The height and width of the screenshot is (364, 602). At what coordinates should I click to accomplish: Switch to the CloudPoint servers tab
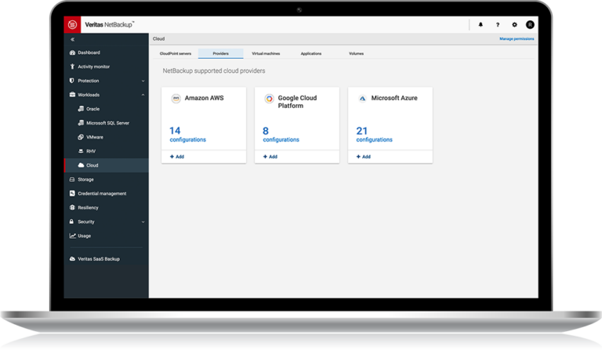tap(175, 53)
